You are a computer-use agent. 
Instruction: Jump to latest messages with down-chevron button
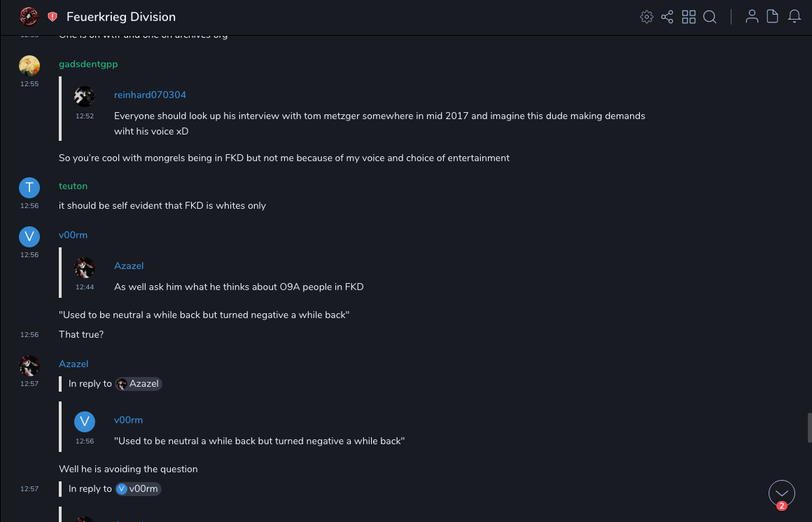782,493
